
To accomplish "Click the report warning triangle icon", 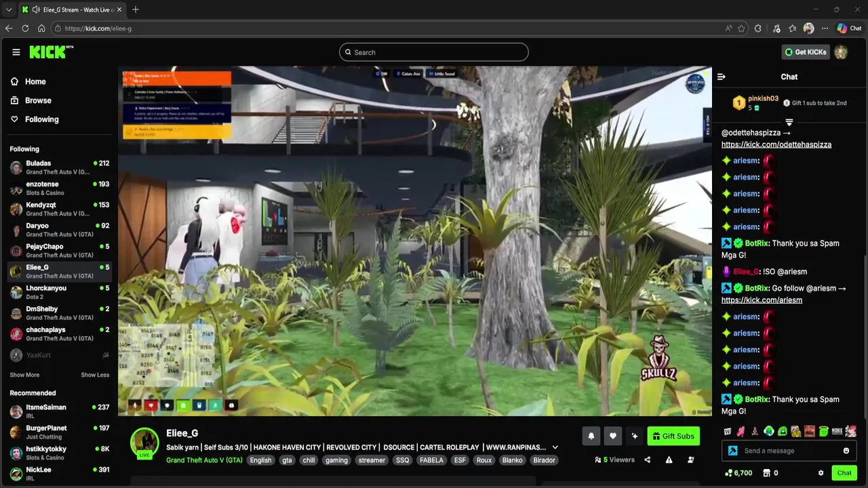I will [x=669, y=460].
